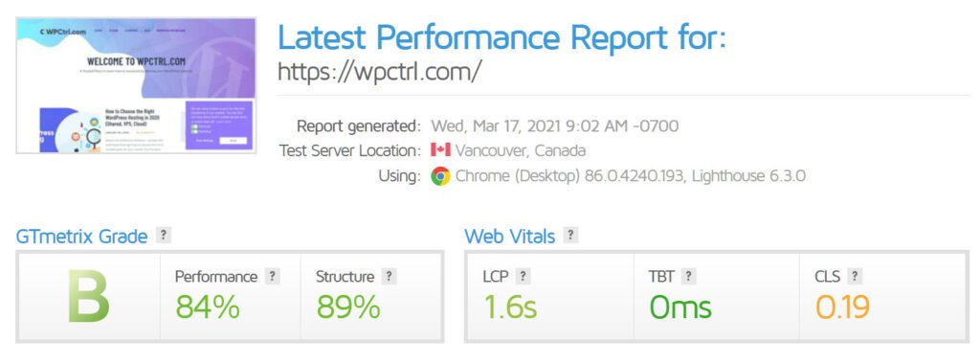The image size is (980, 364).
Task: Click the orange 0.19 CLS value
Action: click(x=842, y=307)
